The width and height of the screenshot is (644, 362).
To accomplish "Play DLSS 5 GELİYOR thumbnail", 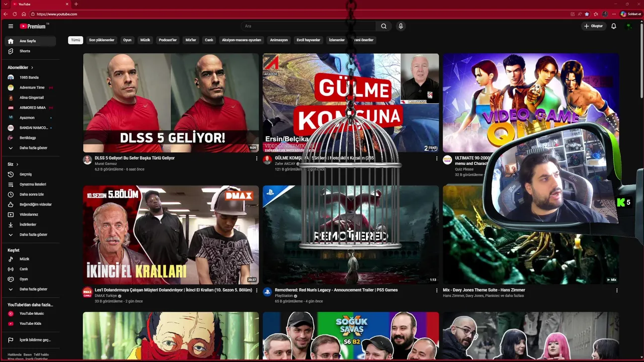I will [171, 103].
